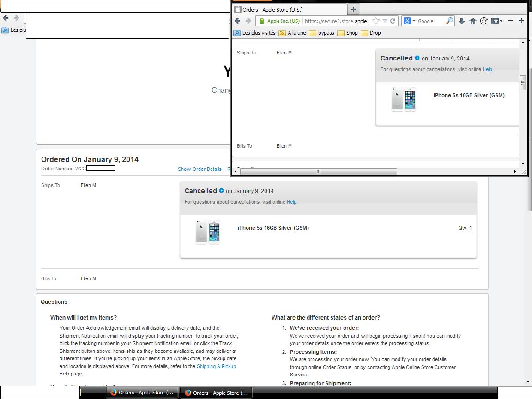Go back in the background Firefox window

(6, 18)
